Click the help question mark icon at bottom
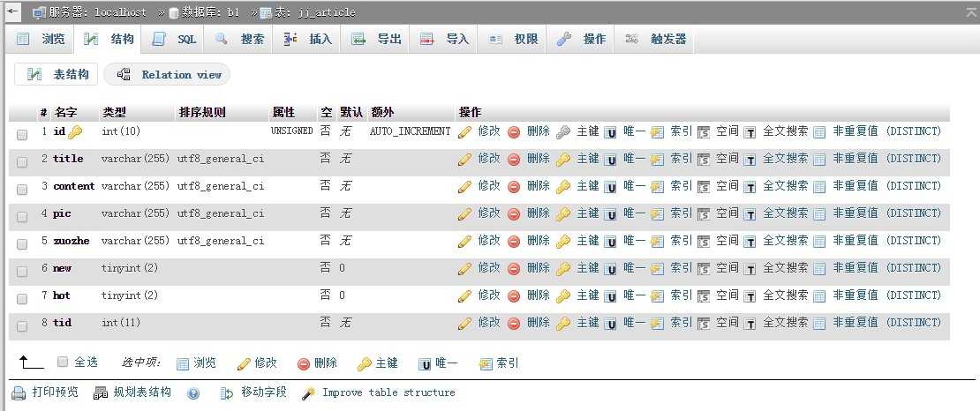980x411 pixels. (x=193, y=393)
